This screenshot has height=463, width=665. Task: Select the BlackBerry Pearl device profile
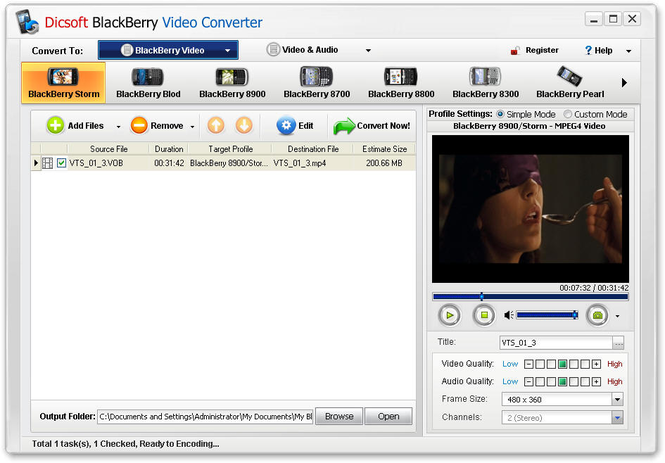(570, 83)
